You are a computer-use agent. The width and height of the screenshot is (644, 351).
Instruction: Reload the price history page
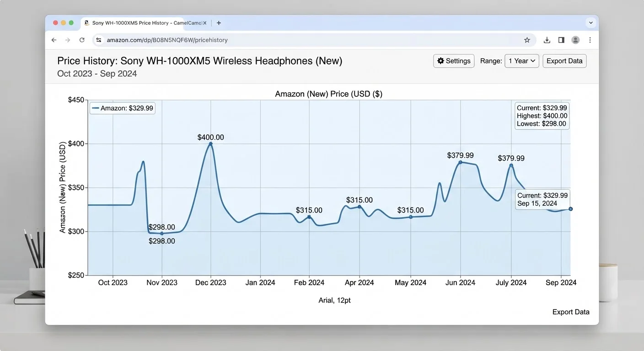tap(82, 40)
